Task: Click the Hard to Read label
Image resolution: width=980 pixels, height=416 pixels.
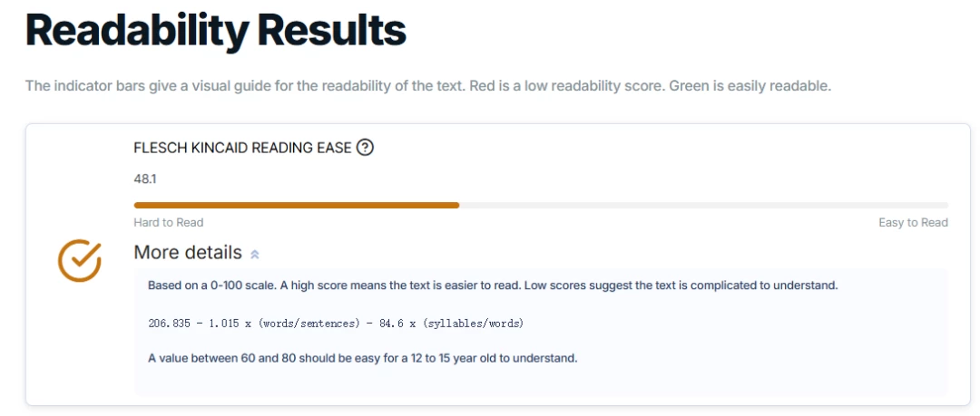Action: click(x=168, y=222)
